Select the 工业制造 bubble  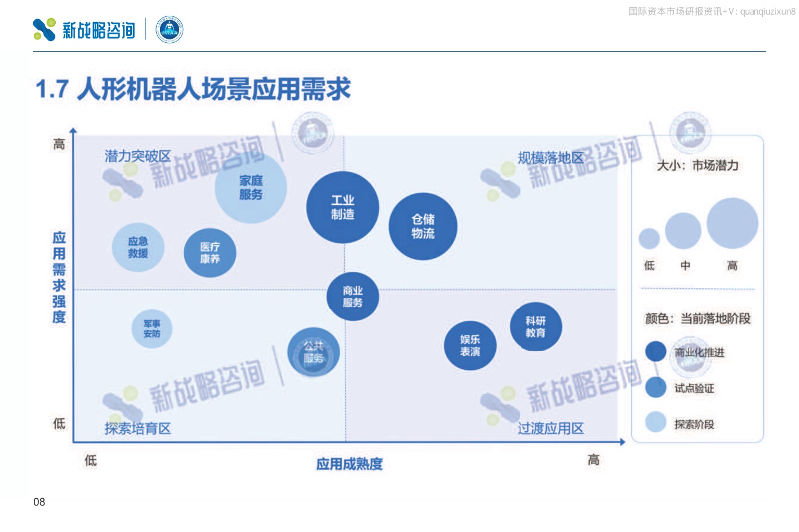343,207
